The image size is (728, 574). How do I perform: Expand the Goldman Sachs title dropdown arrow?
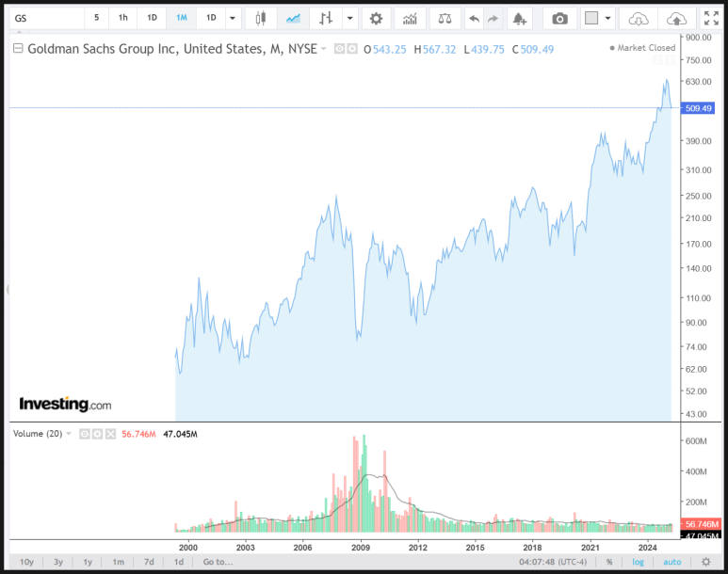tap(324, 49)
